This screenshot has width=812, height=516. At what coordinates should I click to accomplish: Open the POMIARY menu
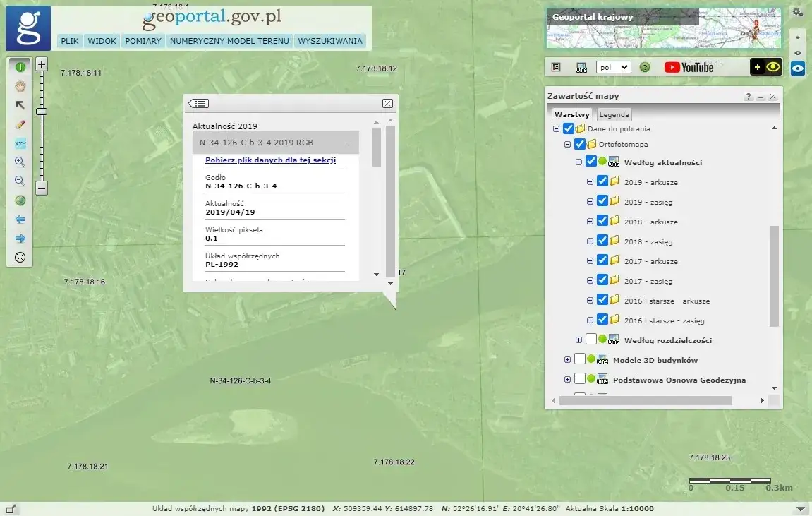pyautogui.click(x=143, y=41)
